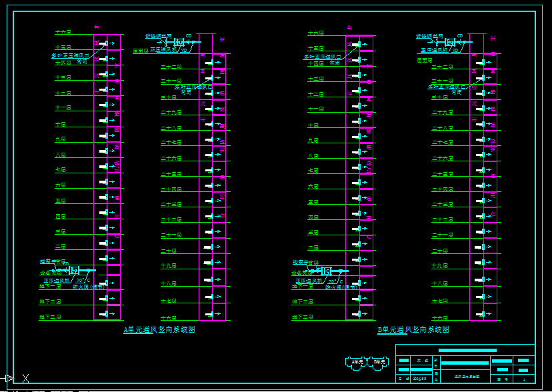This screenshot has height=392, width=552.
Task: Select 十五层 label in B单元 diagram
Action: pyautogui.click(x=316, y=48)
